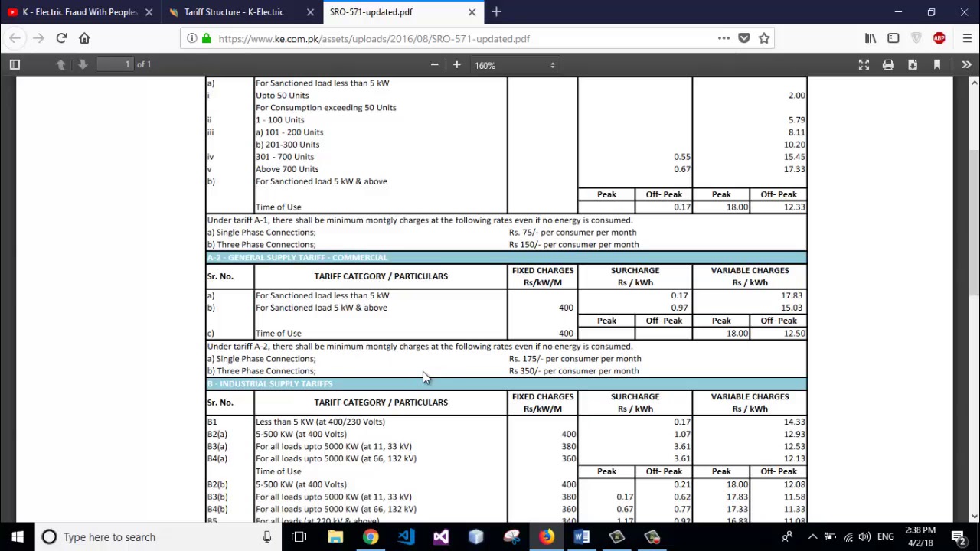980x551 pixels.
Task: Click 'For Sanctioned load 5 kW & above' under A-2
Action: [322, 308]
